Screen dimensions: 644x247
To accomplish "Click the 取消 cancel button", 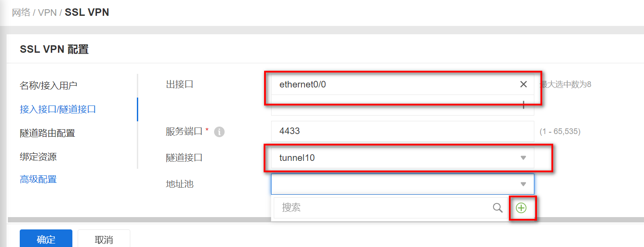I will tap(104, 240).
